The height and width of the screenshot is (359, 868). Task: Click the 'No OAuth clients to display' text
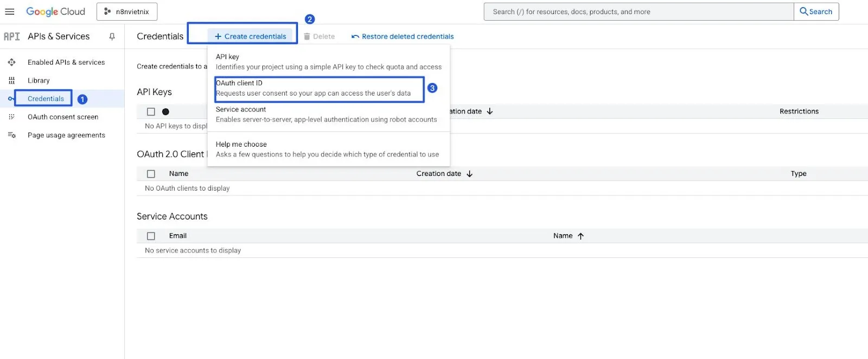click(x=187, y=188)
